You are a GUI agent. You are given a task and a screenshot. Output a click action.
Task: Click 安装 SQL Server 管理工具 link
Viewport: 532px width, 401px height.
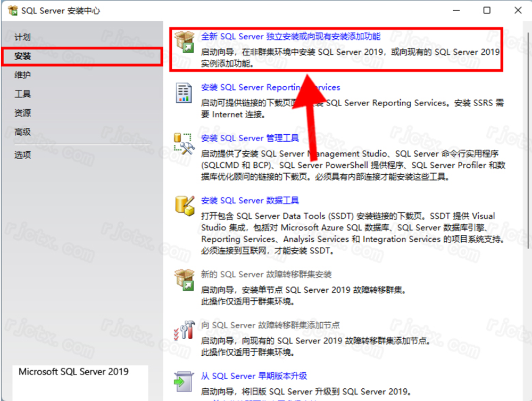click(x=250, y=138)
